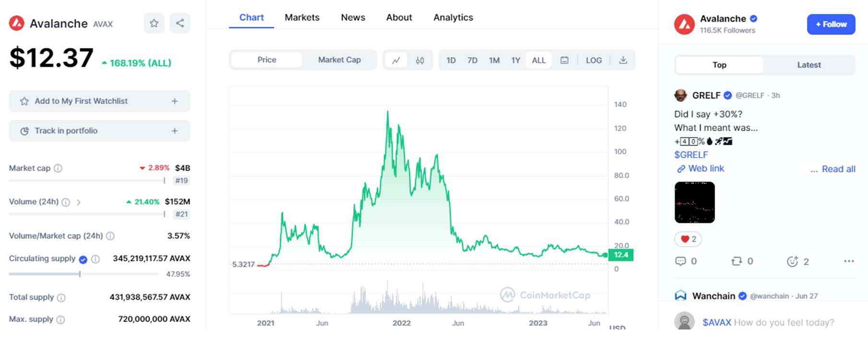This screenshot has height=341, width=868.
Task: Toggle Price view on chart
Action: [x=267, y=60]
